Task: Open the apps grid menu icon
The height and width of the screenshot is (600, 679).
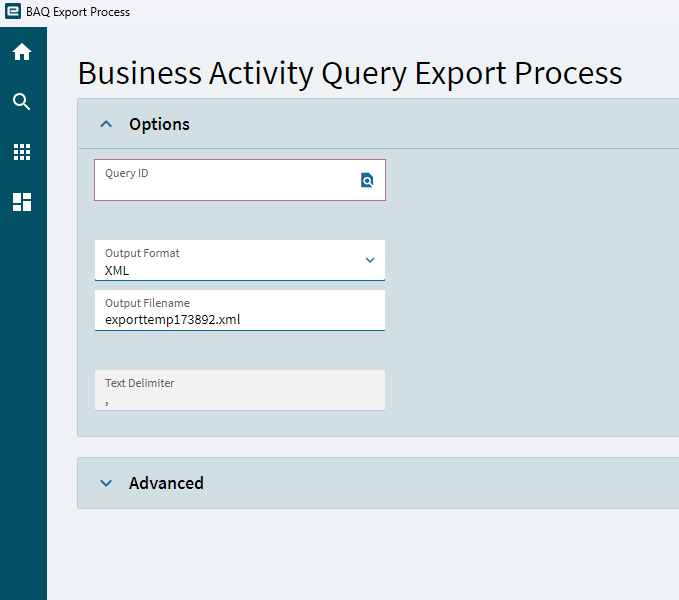Action: click(22, 152)
